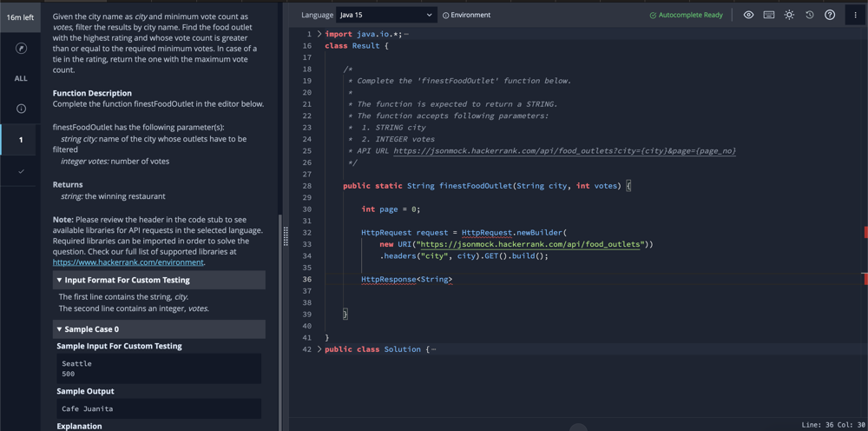This screenshot has width=868, height=431.
Task: Click the Sample Output label
Action: pyautogui.click(x=85, y=391)
